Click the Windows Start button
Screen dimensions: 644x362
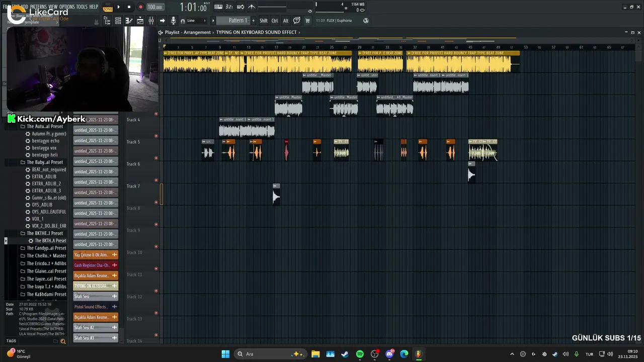[x=225, y=354]
